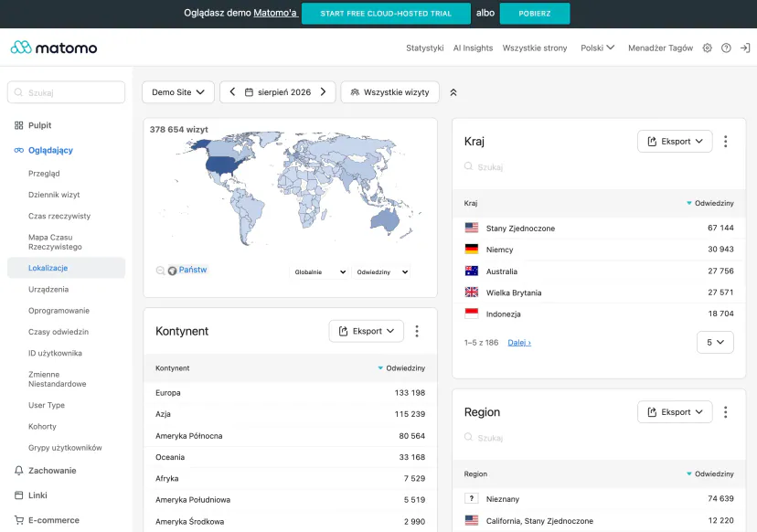The width and height of the screenshot is (757, 532).
Task: Select Przegląd in the sidebar
Action: click(x=44, y=174)
